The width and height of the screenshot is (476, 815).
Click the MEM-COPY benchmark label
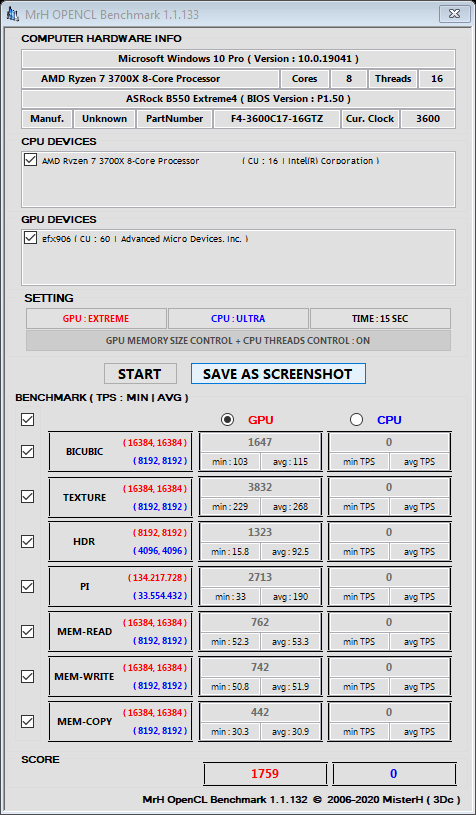[85, 721]
